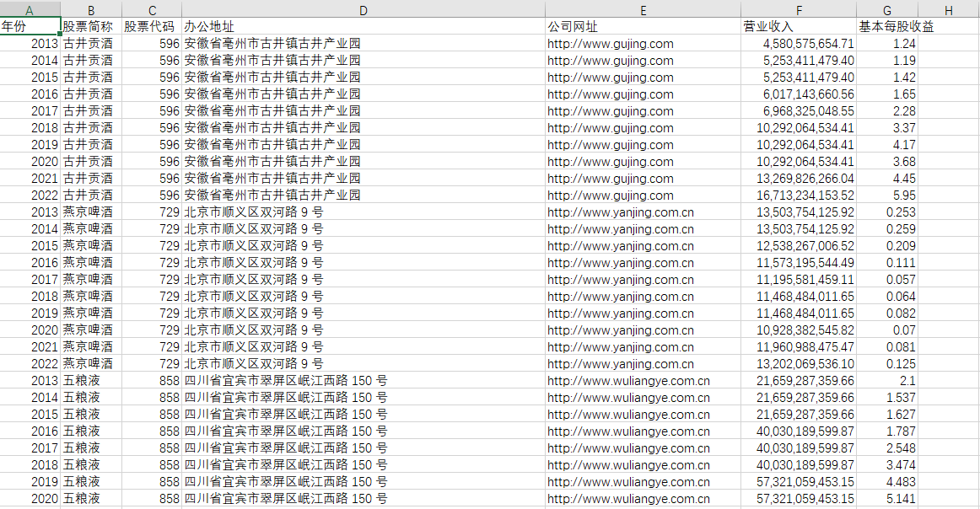Choose the cell with value 2.548
The height and width of the screenshot is (509, 980).
click(x=887, y=448)
